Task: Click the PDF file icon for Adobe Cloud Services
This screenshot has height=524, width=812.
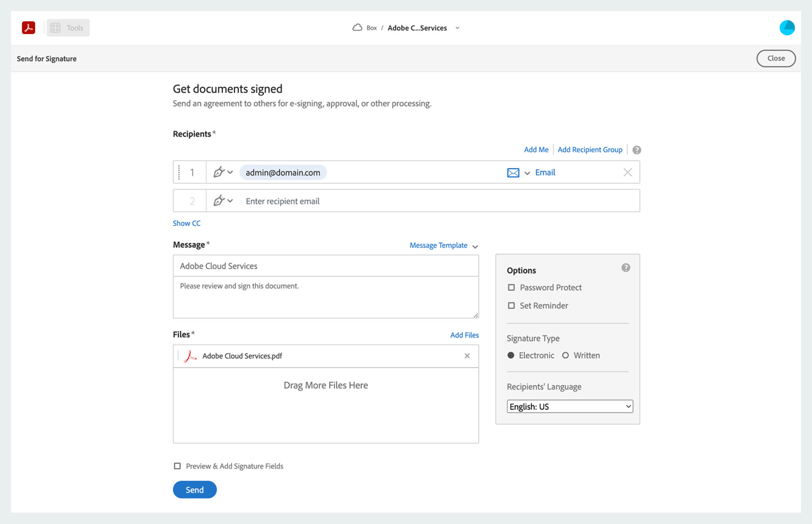Action: pyautogui.click(x=190, y=356)
